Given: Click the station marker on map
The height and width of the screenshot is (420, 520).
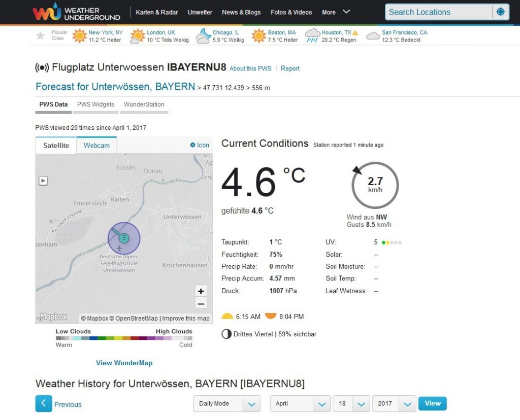Looking at the screenshot, I should 124,238.
